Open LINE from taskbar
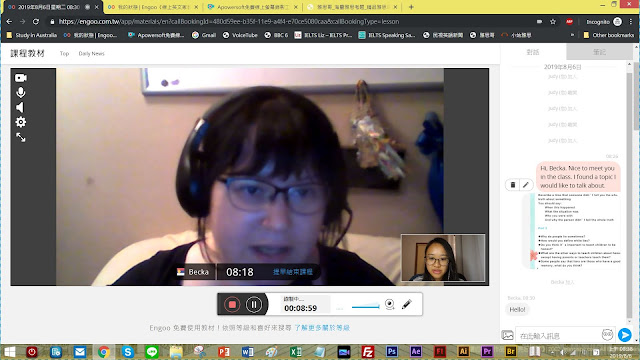 pyautogui.click(x=152, y=352)
